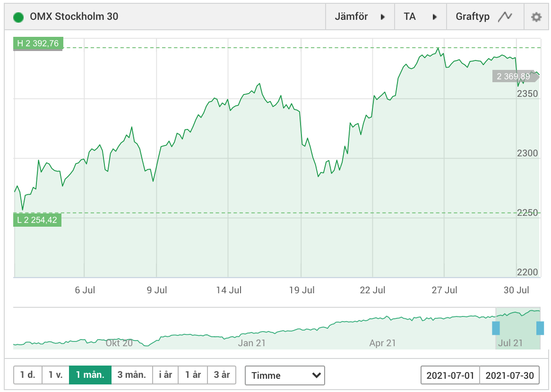Click the 6 Jul axis label
Image resolution: width=551 pixels, height=392 pixels.
(x=85, y=290)
